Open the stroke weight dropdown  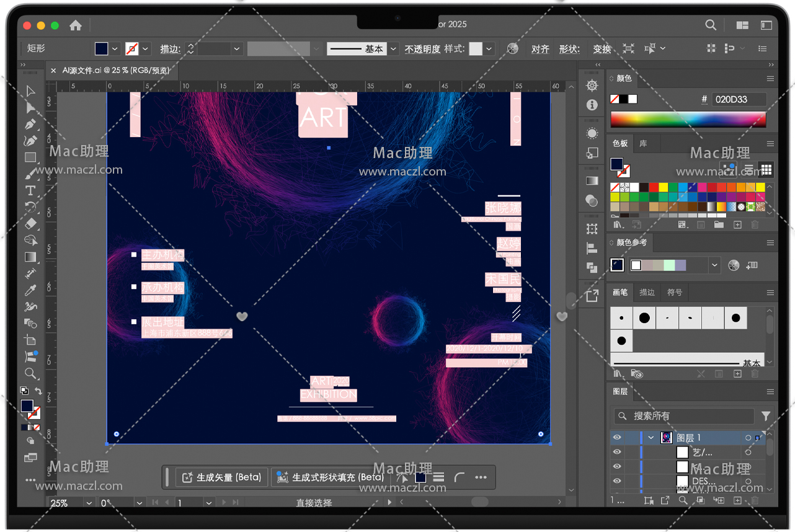point(237,49)
